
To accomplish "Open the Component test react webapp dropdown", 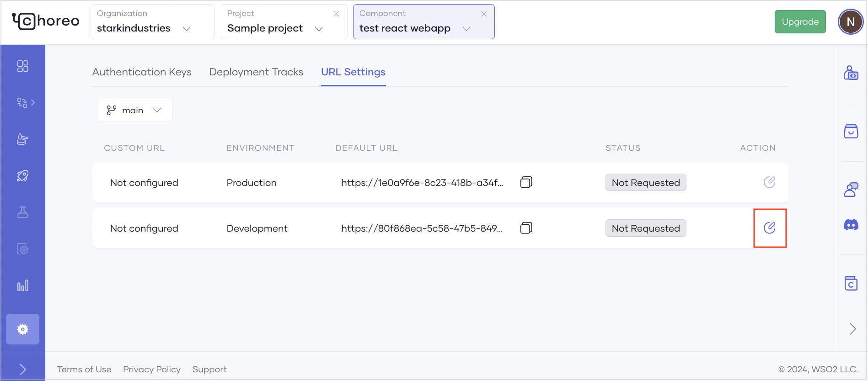I will click(x=423, y=22).
